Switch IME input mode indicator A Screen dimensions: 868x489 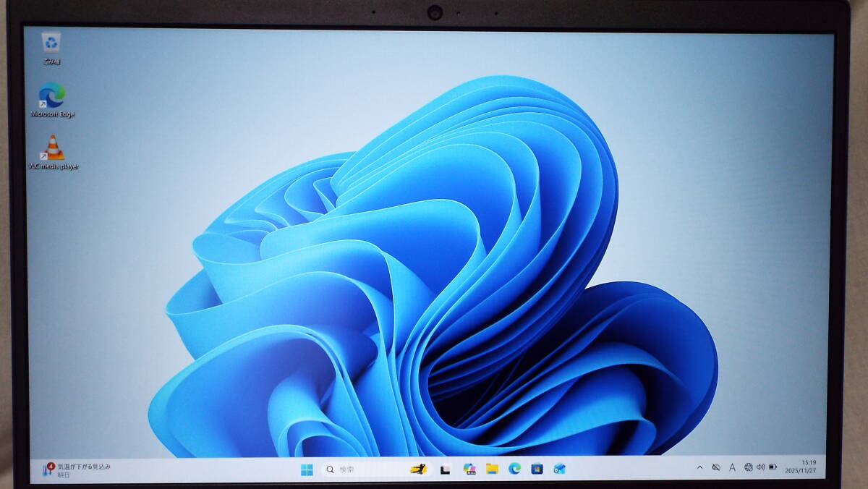pos(732,468)
